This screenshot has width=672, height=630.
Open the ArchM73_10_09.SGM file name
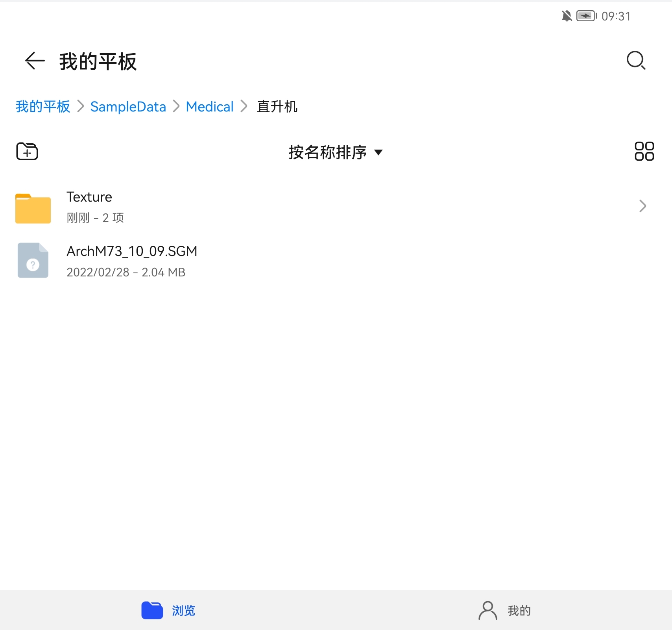(132, 251)
